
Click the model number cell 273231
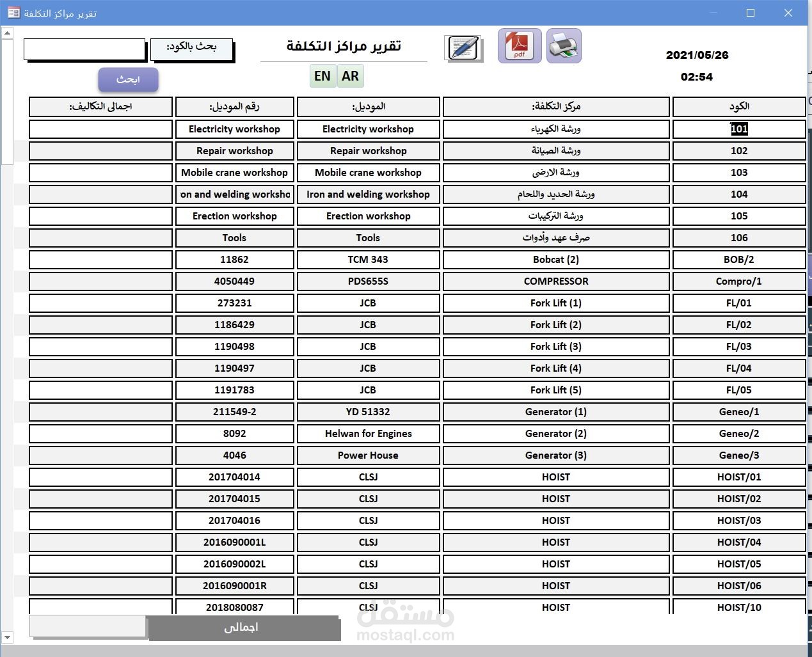click(x=234, y=303)
